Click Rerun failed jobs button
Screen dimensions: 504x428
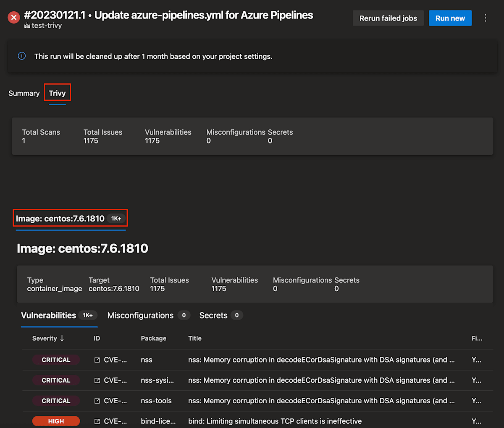click(x=388, y=18)
